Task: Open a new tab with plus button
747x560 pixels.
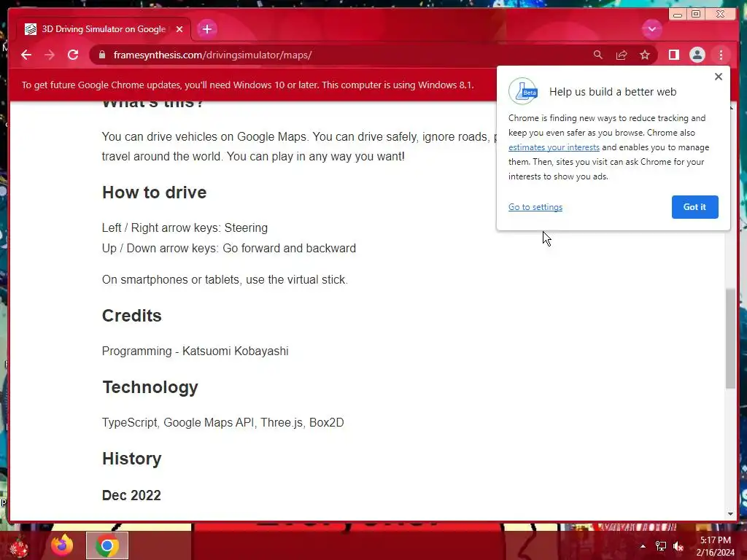Action: pos(206,29)
